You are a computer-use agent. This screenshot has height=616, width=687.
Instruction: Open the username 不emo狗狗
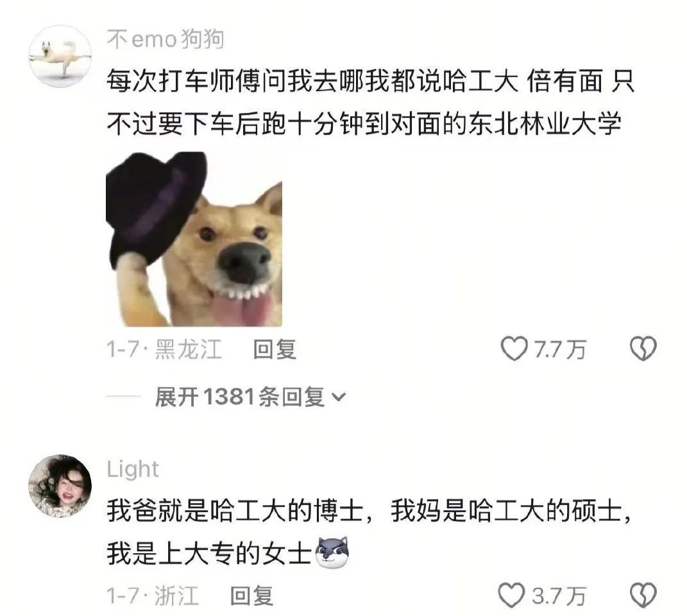tap(165, 39)
